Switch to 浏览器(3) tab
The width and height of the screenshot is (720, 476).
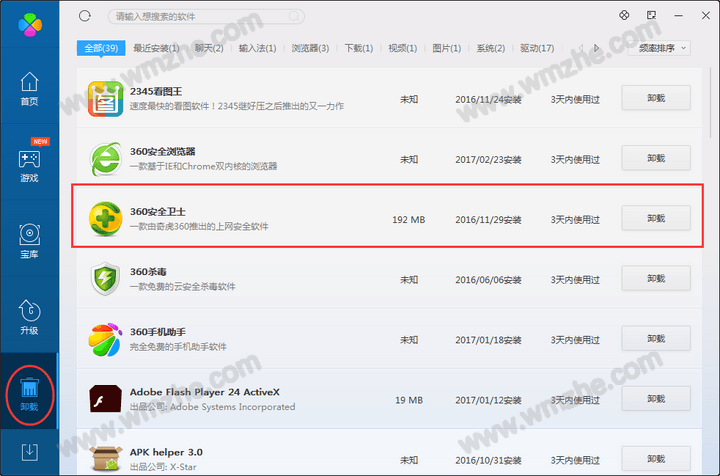tap(310, 48)
